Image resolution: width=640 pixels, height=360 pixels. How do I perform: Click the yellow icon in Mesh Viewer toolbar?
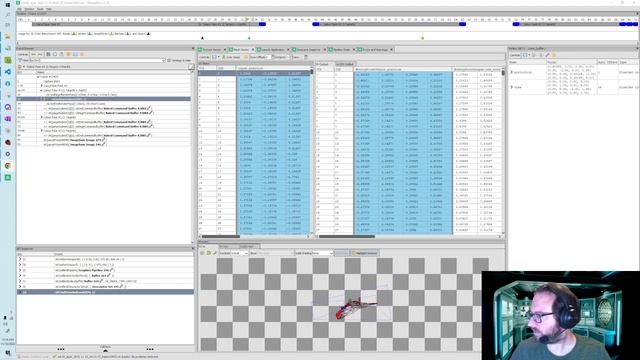point(246,57)
